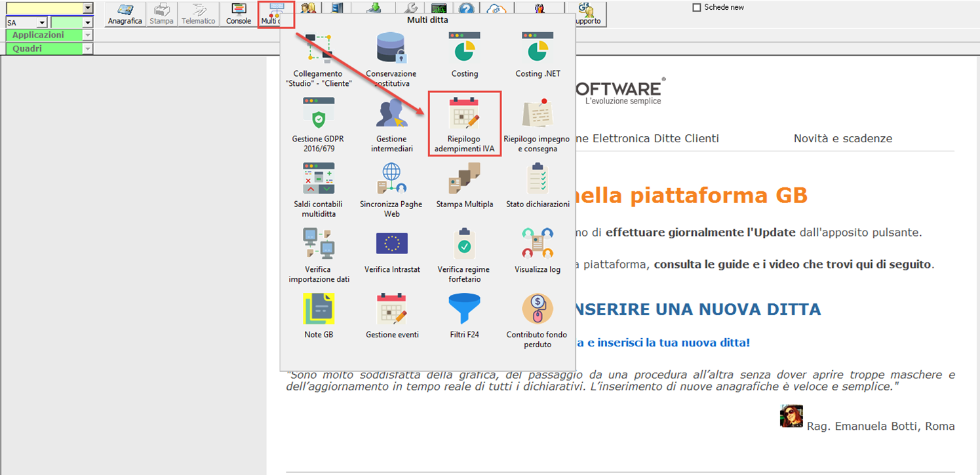Open the SA dropdown list
The image size is (980, 475).
point(42,23)
